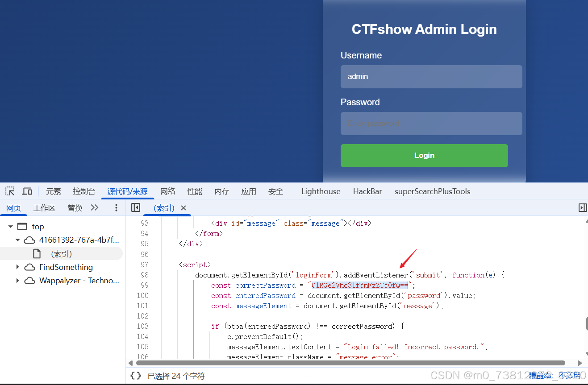The height and width of the screenshot is (385, 588).
Task: Open the 元素 panel tab
Action: point(53,191)
